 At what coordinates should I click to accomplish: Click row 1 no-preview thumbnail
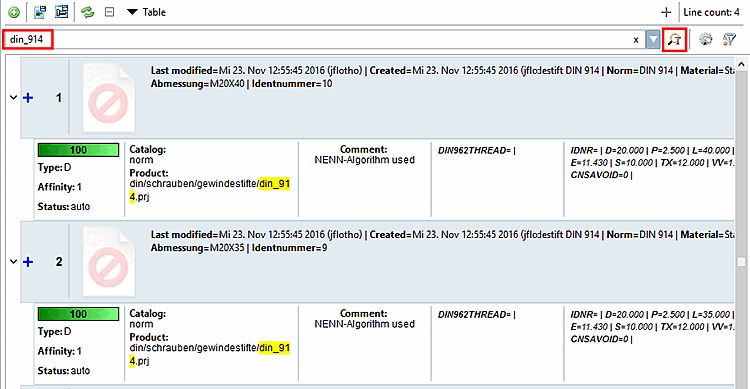tap(109, 98)
